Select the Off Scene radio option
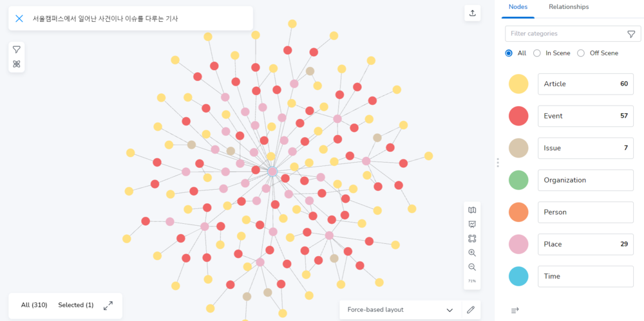The height and width of the screenshot is (321, 644). (581, 53)
